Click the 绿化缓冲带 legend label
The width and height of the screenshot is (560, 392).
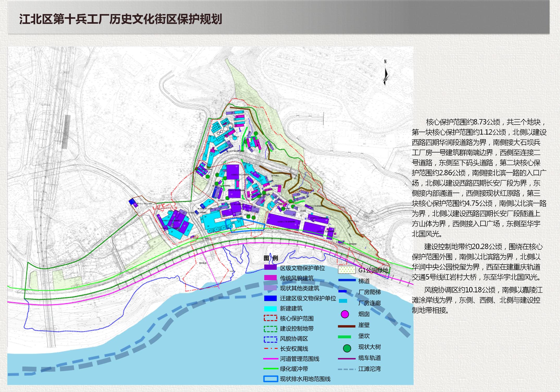click(294, 369)
